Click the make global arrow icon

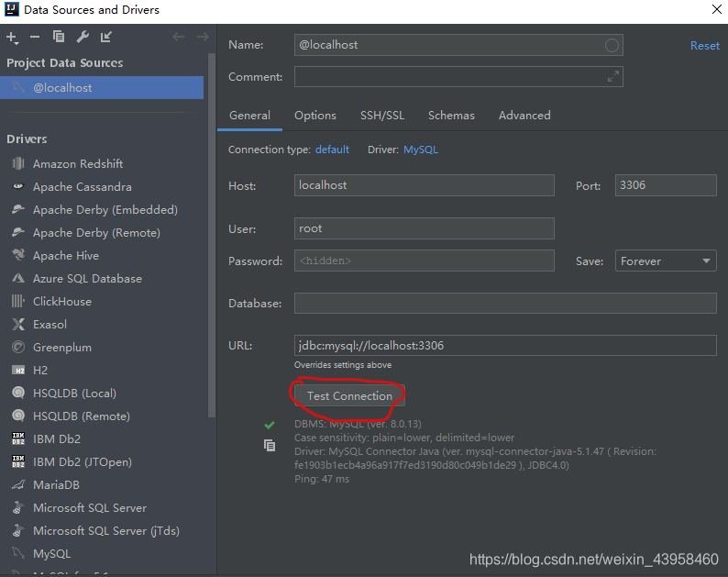[x=106, y=37]
